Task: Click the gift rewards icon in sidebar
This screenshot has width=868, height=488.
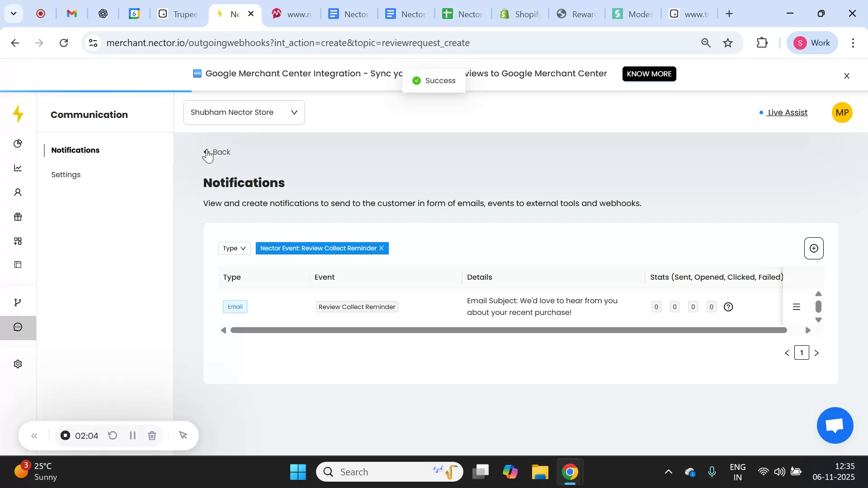Action: click(18, 216)
